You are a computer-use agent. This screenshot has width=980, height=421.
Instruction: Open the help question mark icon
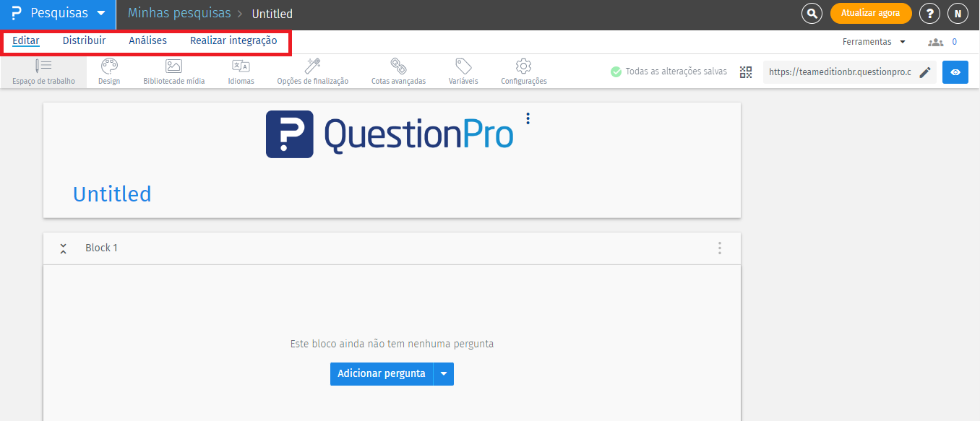(929, 14)
